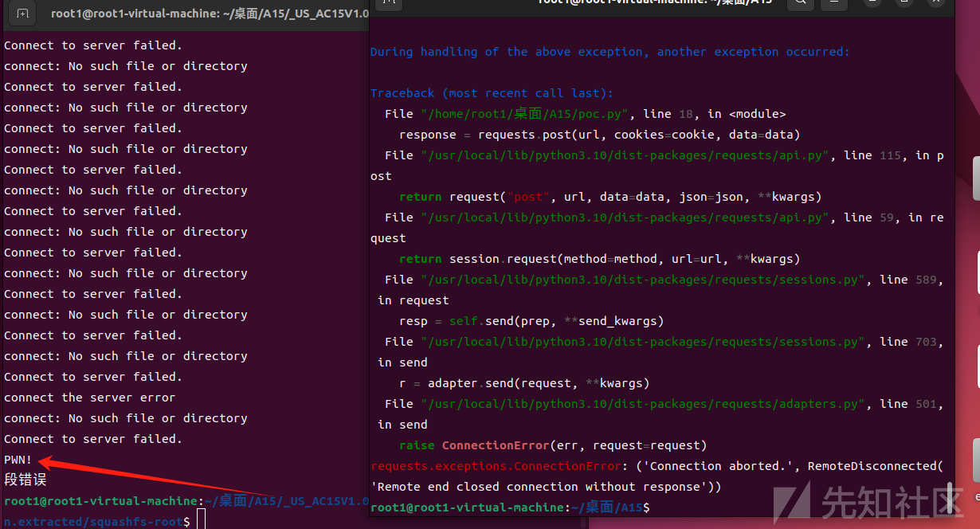The width and height of the screenshot is (980, 529).
Task: Select the 'raise ConnectionError(err, request=request)' line
Action: [553, 445]
